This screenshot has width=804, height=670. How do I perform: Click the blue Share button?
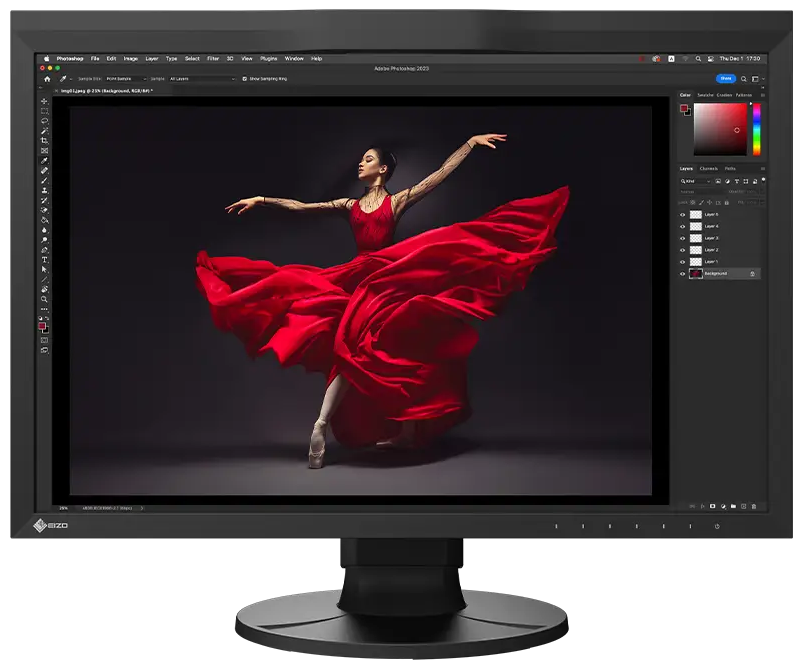tap(725, 78)
